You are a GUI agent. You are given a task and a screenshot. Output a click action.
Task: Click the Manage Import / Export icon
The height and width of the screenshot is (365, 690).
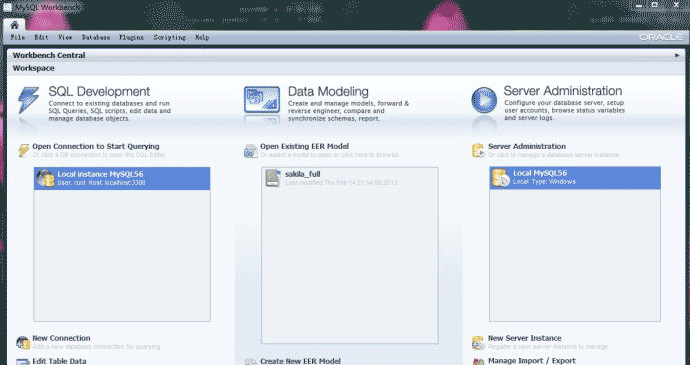point(478,361)
